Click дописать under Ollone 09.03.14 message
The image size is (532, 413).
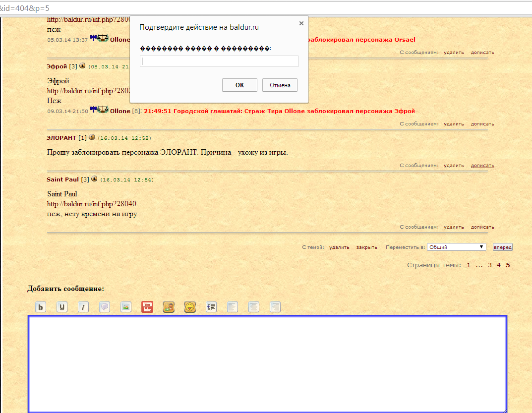[483, 124]
